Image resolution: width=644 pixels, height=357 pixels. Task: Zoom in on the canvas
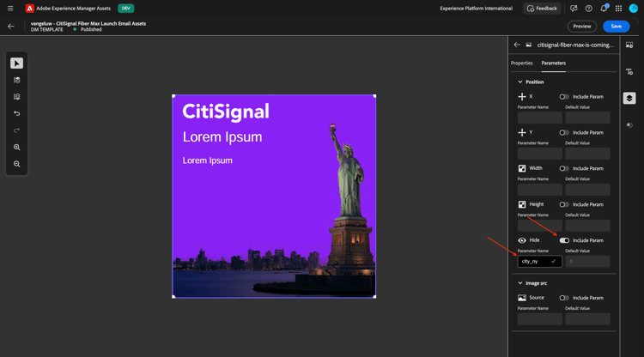tap(17, 148)
